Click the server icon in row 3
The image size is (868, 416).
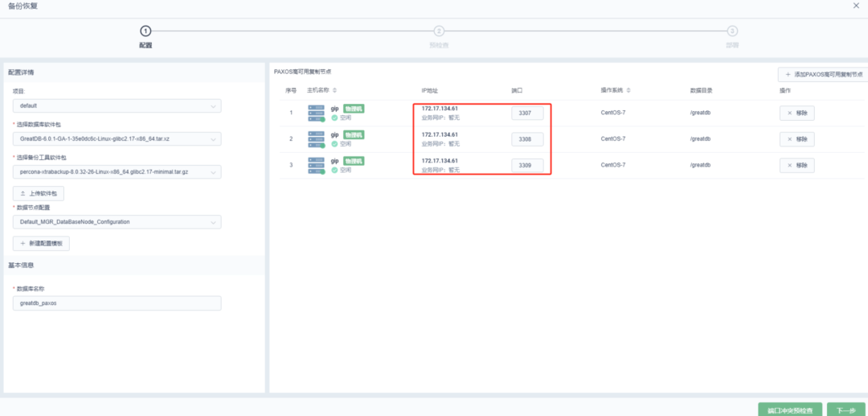click(316, 166)
